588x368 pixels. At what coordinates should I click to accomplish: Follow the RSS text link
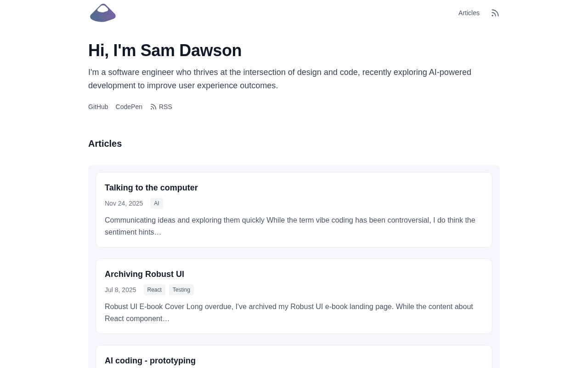165,107
